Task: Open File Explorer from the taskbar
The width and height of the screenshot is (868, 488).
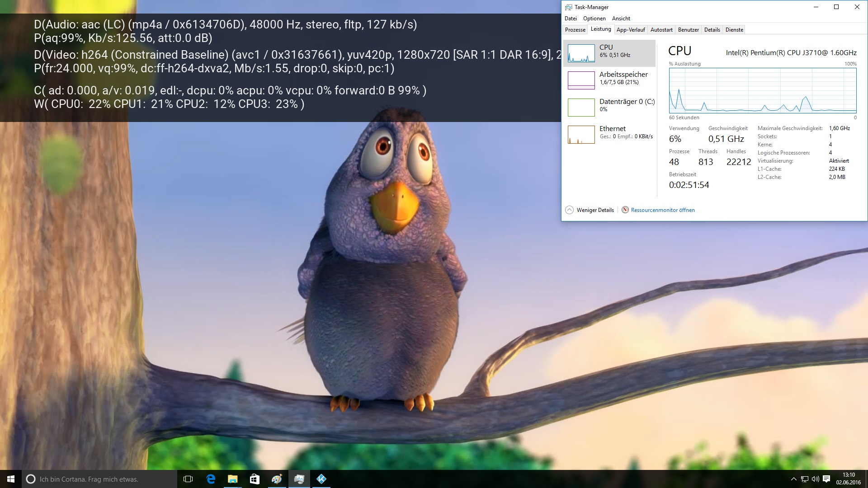Action: click(233, 479)
